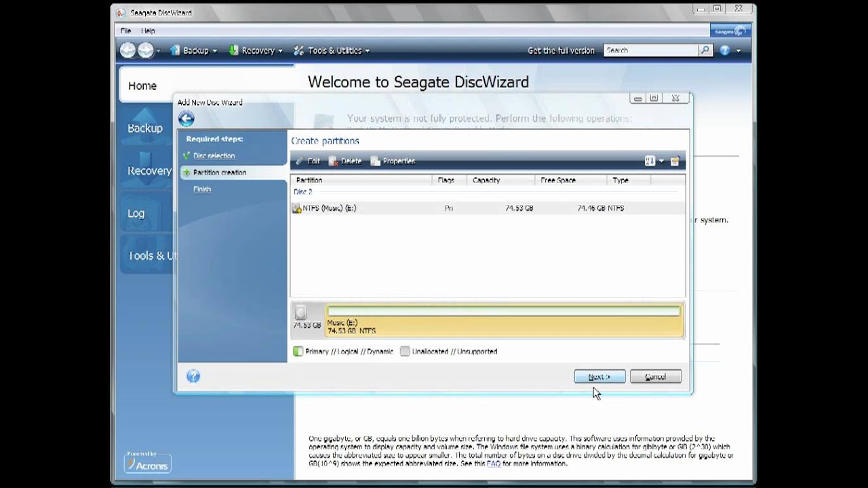The height and width of the screenshot is (488, 868).
Task: Click the 74.46 GB free space cell
Action: [591, 208]
